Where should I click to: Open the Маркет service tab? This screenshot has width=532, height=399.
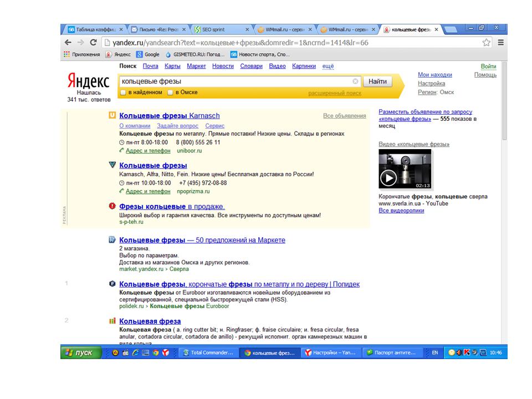pos(196,66)
